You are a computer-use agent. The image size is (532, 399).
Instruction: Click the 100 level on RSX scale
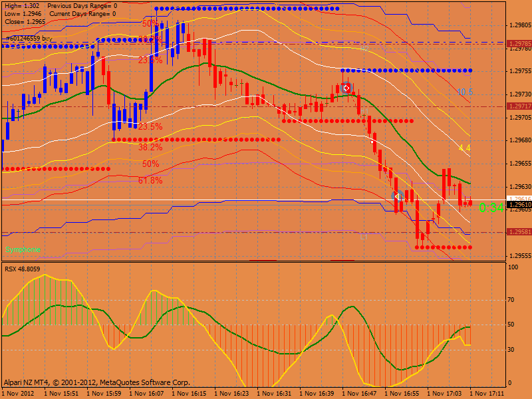click(513, 267)
